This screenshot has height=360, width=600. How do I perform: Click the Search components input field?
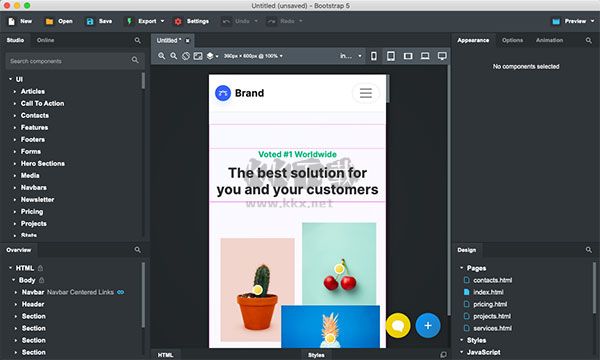tap(75, 61)
